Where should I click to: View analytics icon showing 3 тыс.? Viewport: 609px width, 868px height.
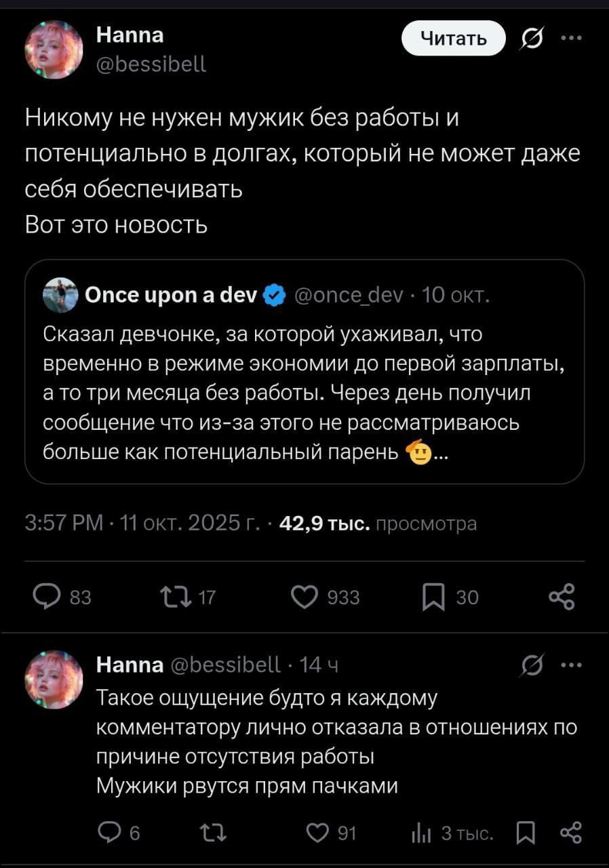(x=420, y=833)
